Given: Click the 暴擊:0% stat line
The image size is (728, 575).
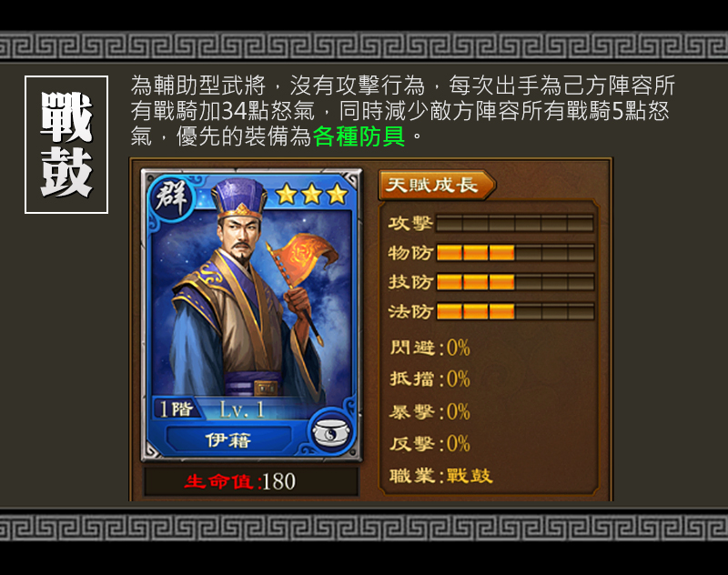Looking at the screenshot, I should click(x=430, y=411).
